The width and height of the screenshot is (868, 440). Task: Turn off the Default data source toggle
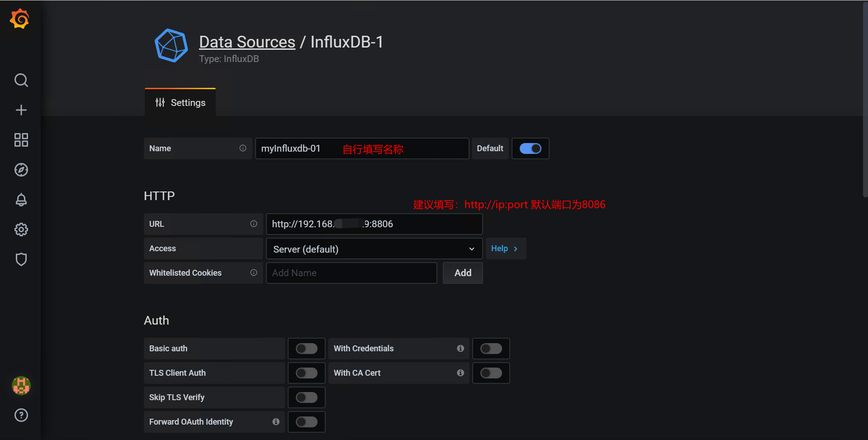pyautogui.click(x=530, y=148)
